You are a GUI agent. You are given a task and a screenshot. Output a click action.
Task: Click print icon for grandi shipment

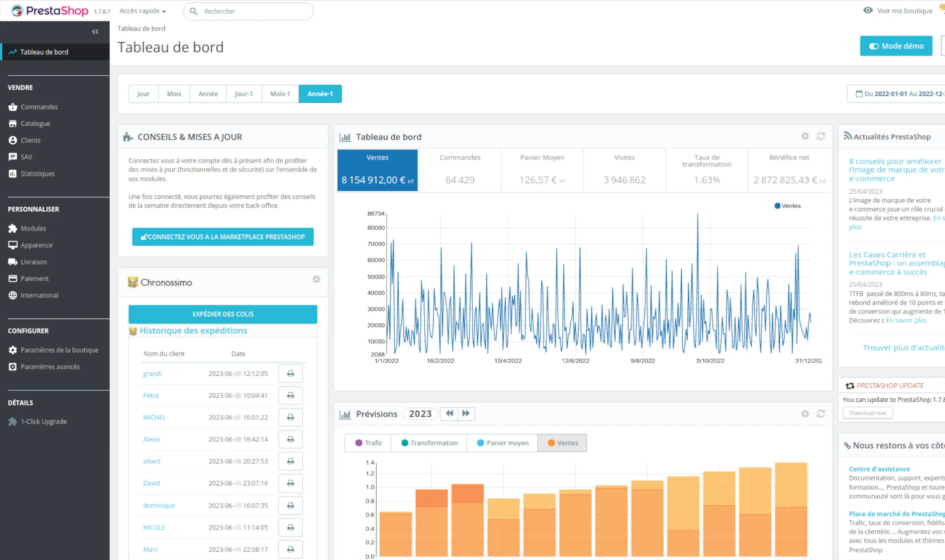[x=290, y=374]
